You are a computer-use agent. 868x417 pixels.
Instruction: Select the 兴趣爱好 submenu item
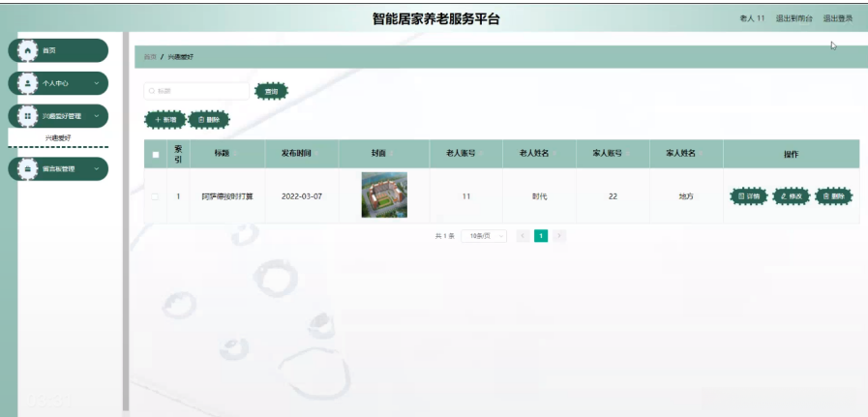[58, 138]
